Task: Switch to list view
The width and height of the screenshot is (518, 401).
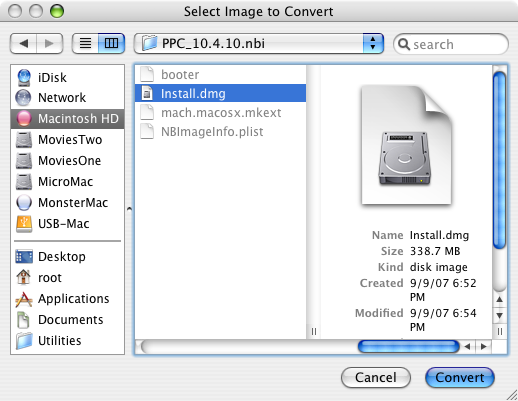Action: click(x=85, y=43)
